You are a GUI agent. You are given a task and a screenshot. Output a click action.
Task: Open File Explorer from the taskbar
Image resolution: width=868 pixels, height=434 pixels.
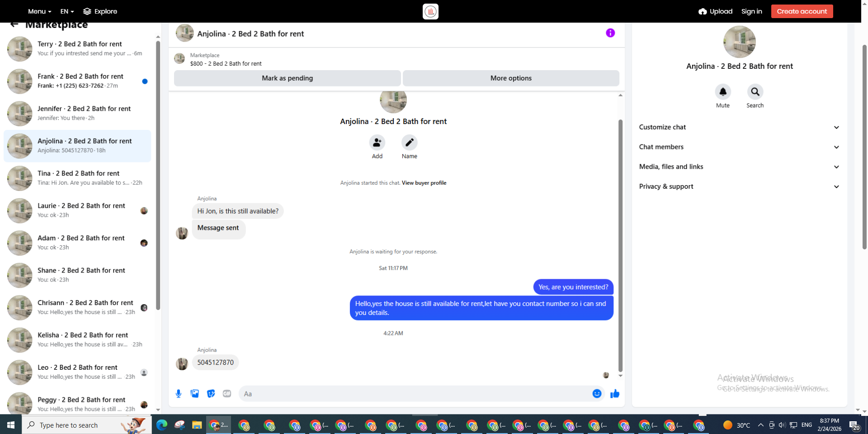point(197,425)
